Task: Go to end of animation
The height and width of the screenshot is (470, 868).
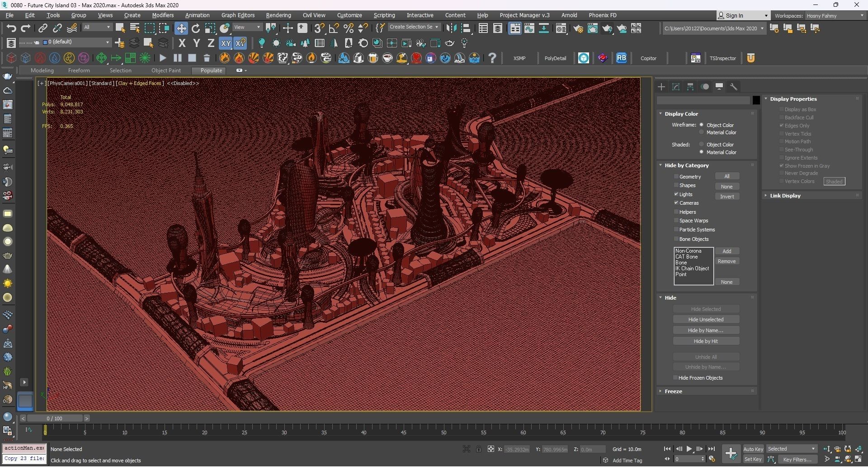Action: click(711, 449)
